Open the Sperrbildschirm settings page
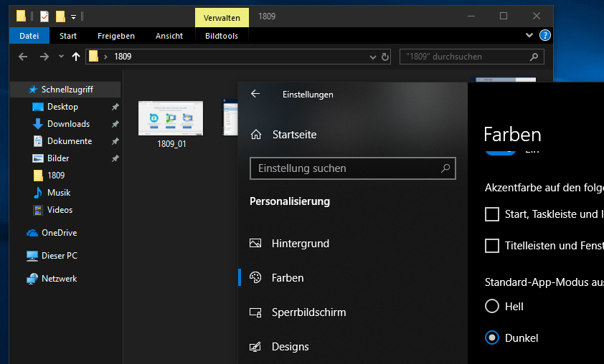Viewport: 604px width, 364px height. [308, 312]
